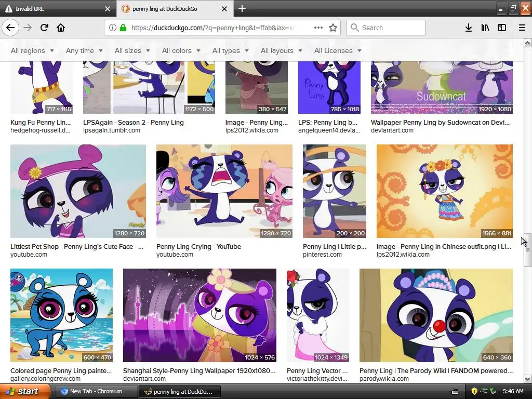
Task: Switch to the Invalid URL tab
Action: point(58,8)
